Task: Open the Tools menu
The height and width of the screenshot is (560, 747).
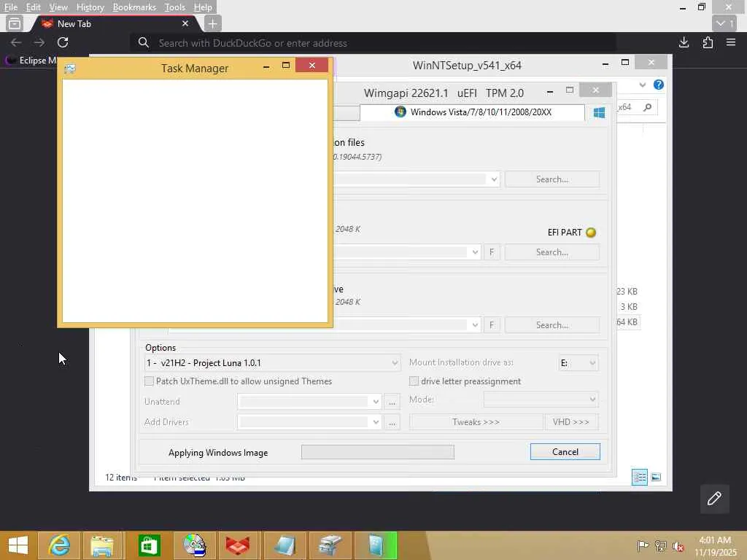Action: (x=174, y=7)
